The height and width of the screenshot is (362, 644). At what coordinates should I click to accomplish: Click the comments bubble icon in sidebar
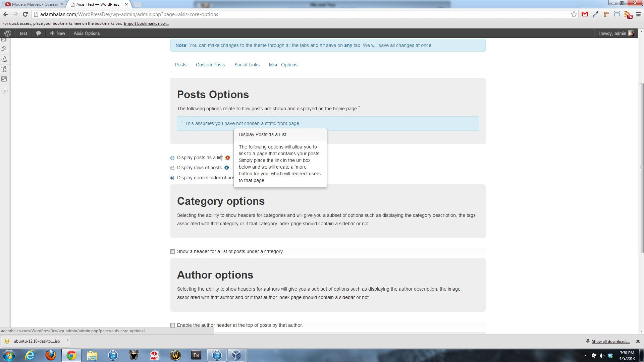pyautogui.click(x=39, y=33)
